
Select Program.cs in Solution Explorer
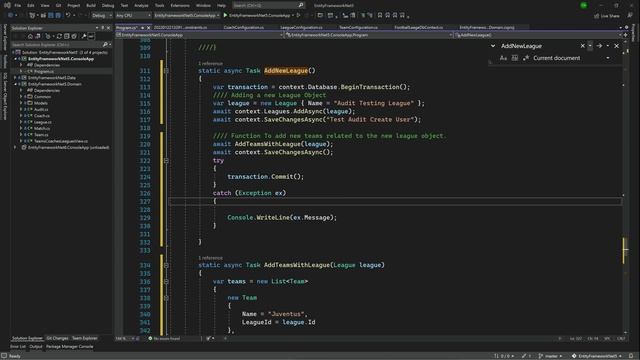44,71
